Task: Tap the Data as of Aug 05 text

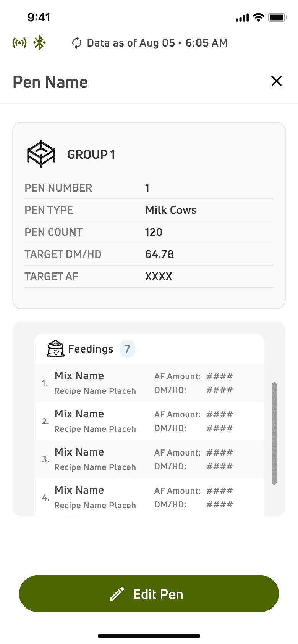Action: coord(131,43)
